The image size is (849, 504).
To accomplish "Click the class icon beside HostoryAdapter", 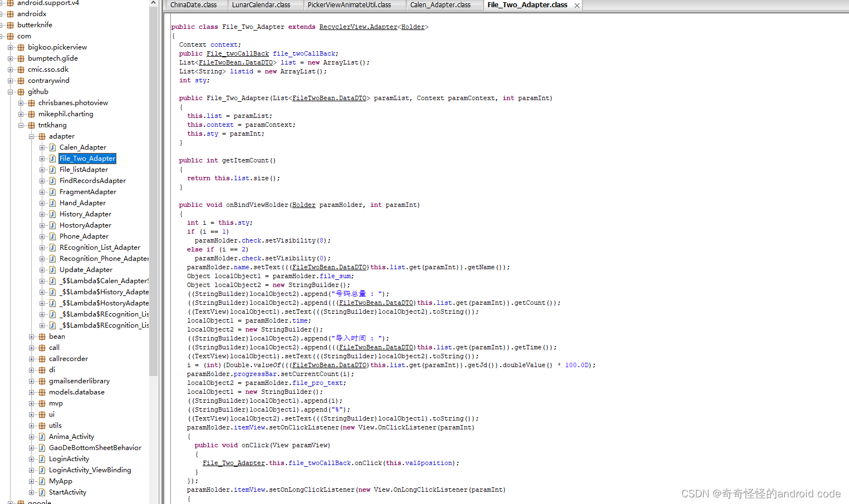I will tap(52, 225).
